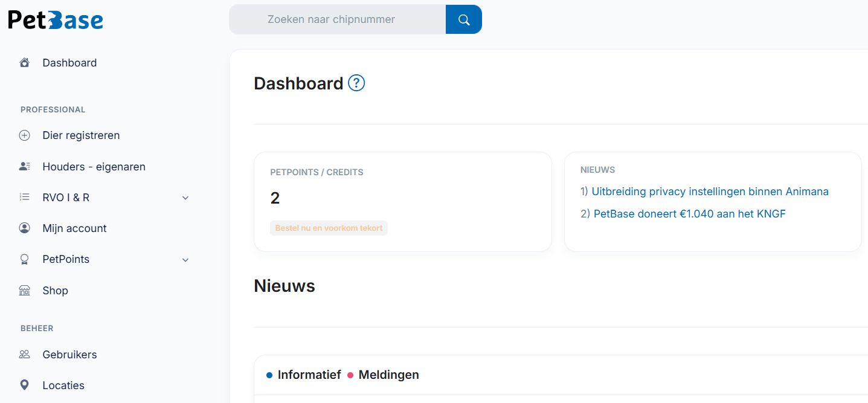Screen dimensions: 868x403
Task: Expand the RVO I & R menu
Action: click(185, 198)
